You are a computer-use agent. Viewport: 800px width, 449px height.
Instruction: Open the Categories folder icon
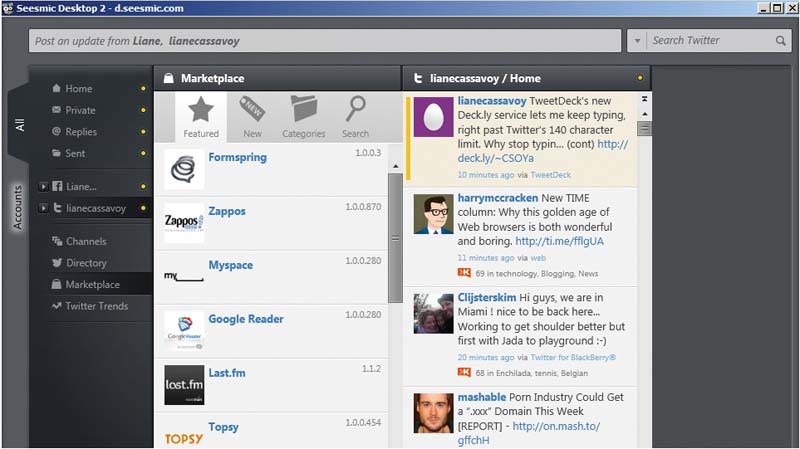[303, 109]
